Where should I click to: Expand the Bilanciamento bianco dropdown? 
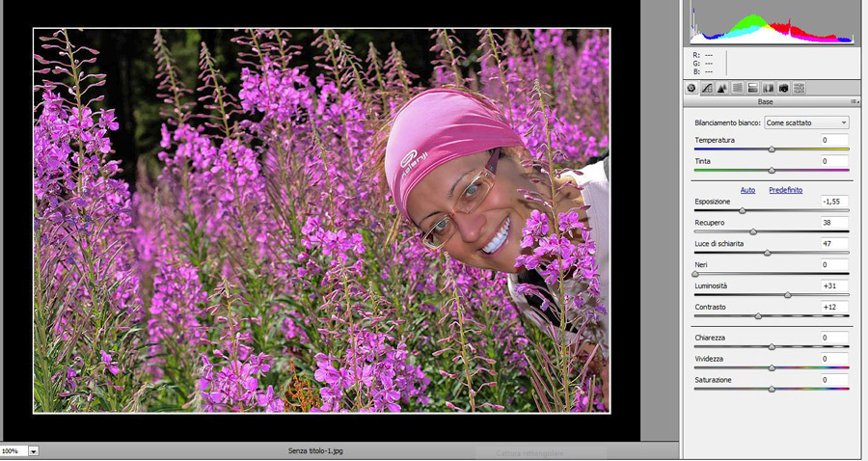click(x=805, y=122)
